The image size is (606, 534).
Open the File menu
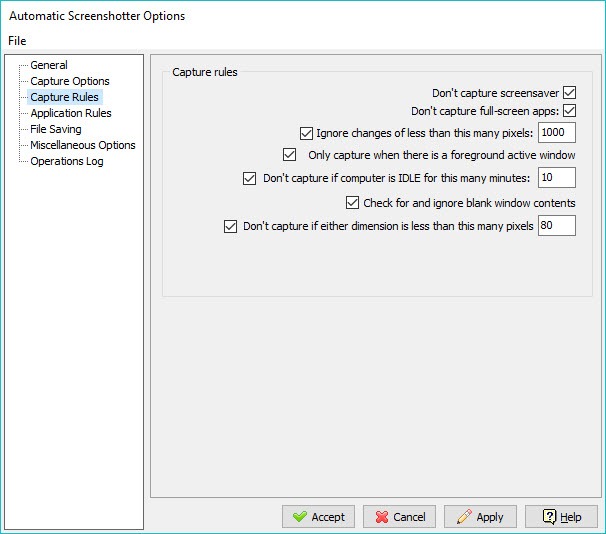coord(17,41)
